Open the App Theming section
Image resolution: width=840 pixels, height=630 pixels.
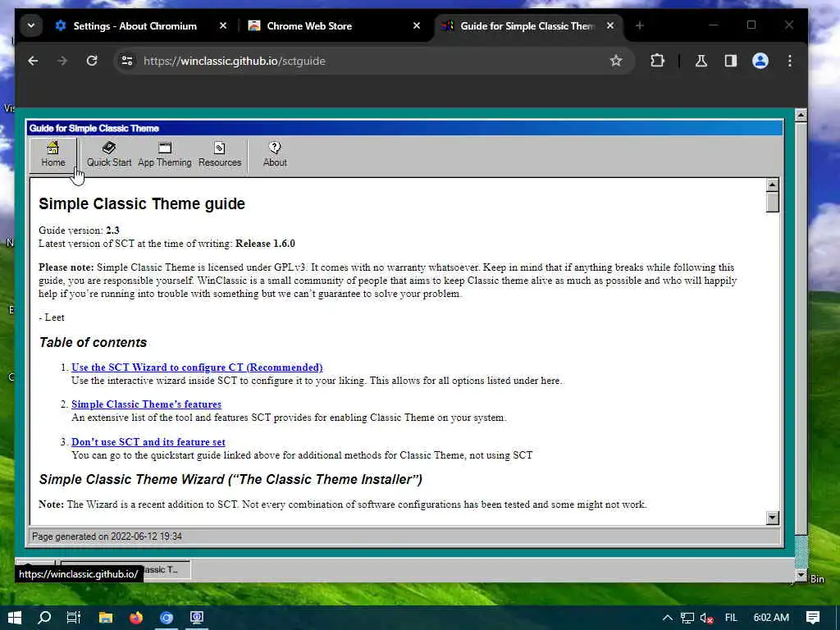(x=164, y=155)
